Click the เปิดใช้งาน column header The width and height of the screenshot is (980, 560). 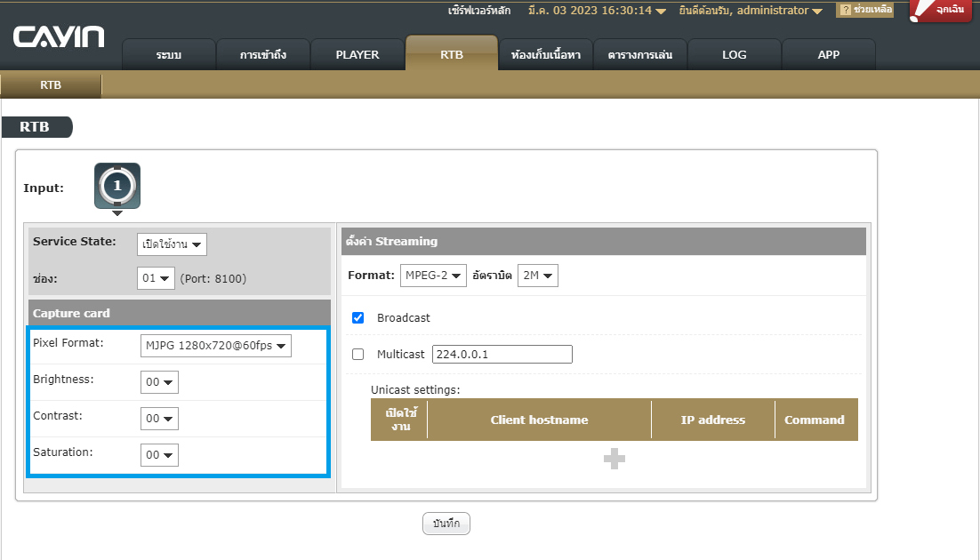click(x=400, y=420)
